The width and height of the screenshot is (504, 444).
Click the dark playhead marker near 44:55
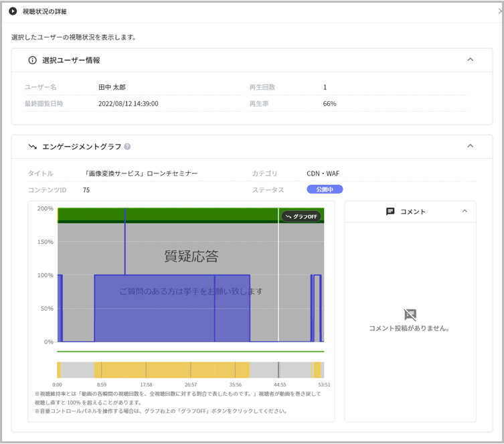pos(278,370)
